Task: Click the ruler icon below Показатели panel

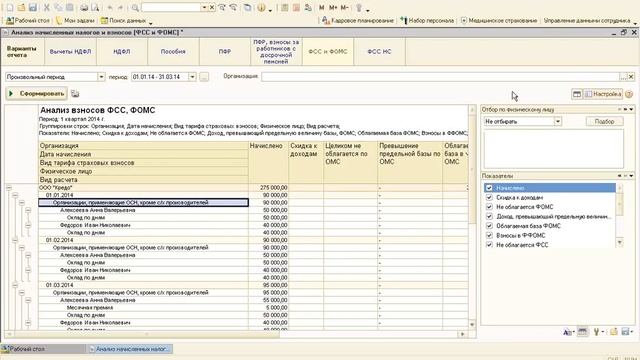Action: tap(582, 332)
